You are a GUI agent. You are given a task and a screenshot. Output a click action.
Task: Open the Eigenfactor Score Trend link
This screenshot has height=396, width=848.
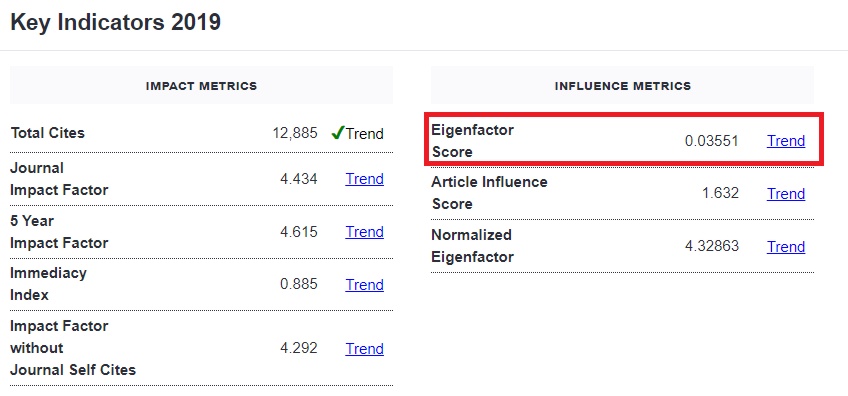pos(786,141)
